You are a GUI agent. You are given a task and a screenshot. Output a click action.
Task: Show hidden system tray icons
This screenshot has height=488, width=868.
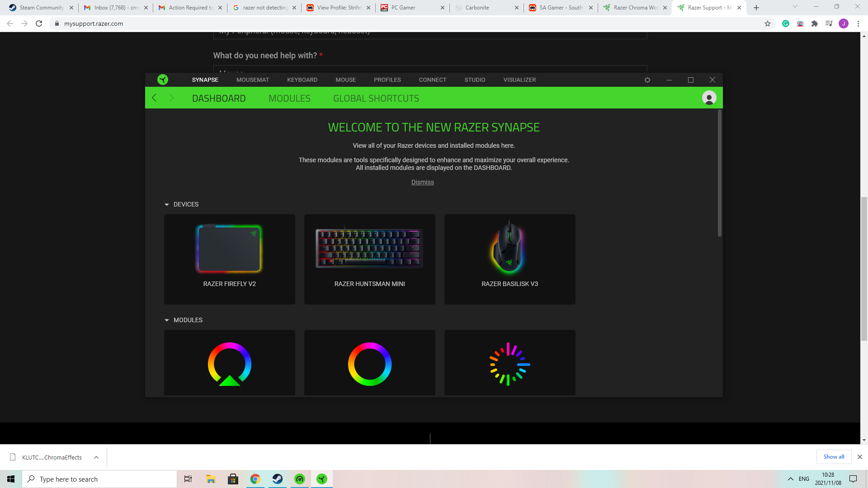pos(791,479)
